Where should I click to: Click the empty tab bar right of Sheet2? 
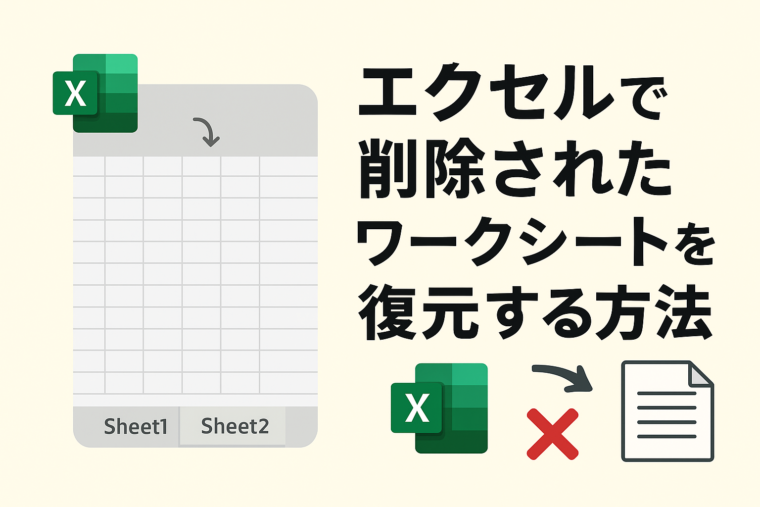(300, 427)
